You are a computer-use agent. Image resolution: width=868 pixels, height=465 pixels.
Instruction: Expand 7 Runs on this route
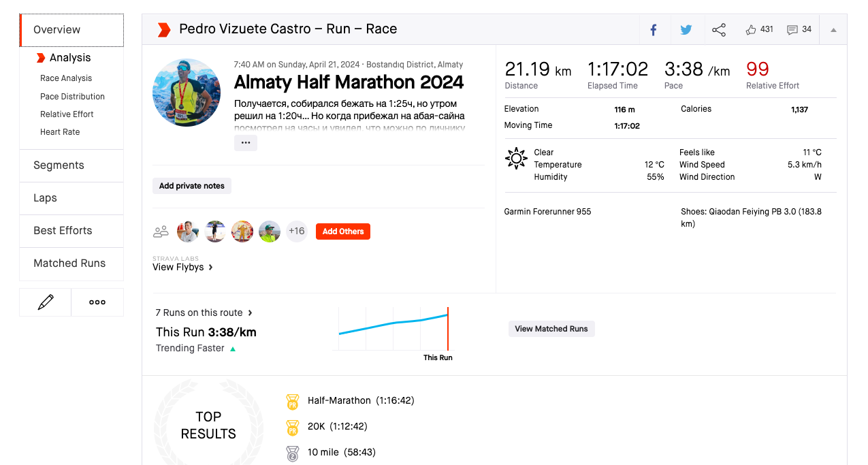click(x=204, y=312)
